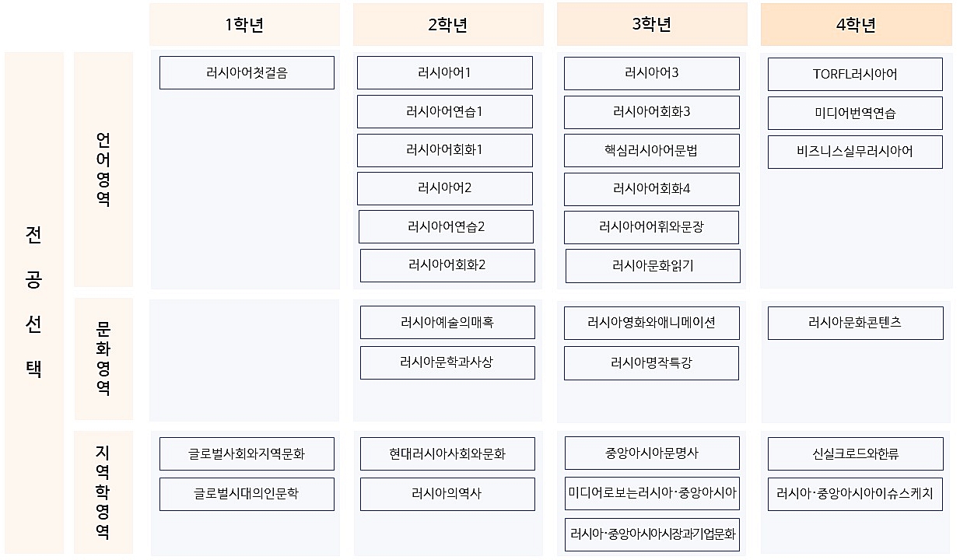
Task: Select 비즈니스실무러시아어 course
Action: point(855,152)
